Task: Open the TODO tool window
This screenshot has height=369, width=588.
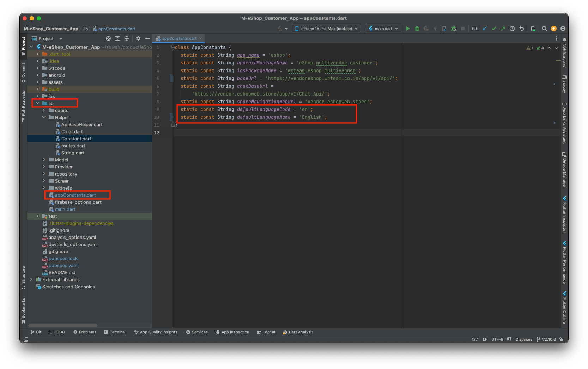Action: pyautogui.click(x=56, y=332)
